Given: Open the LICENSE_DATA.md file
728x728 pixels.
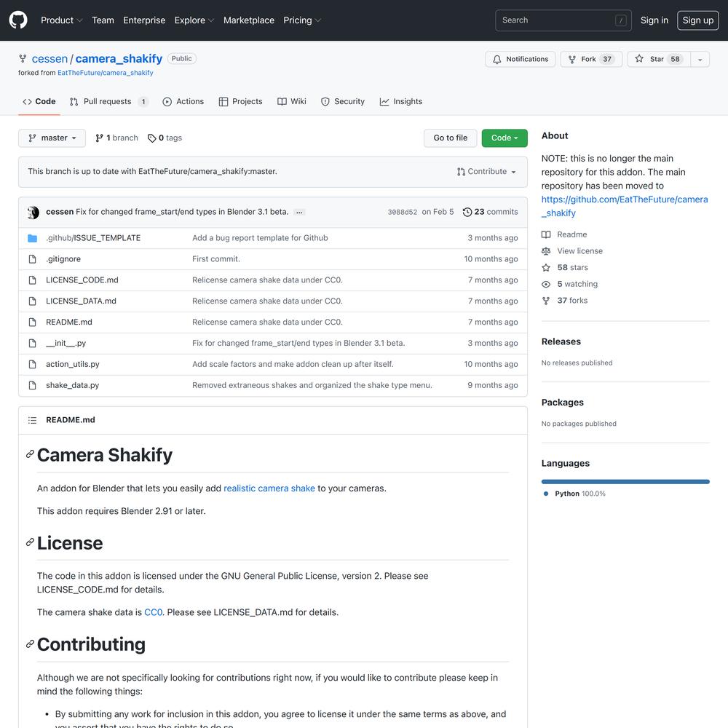Looking at the screenshot, I should click(x=81, y=301).
